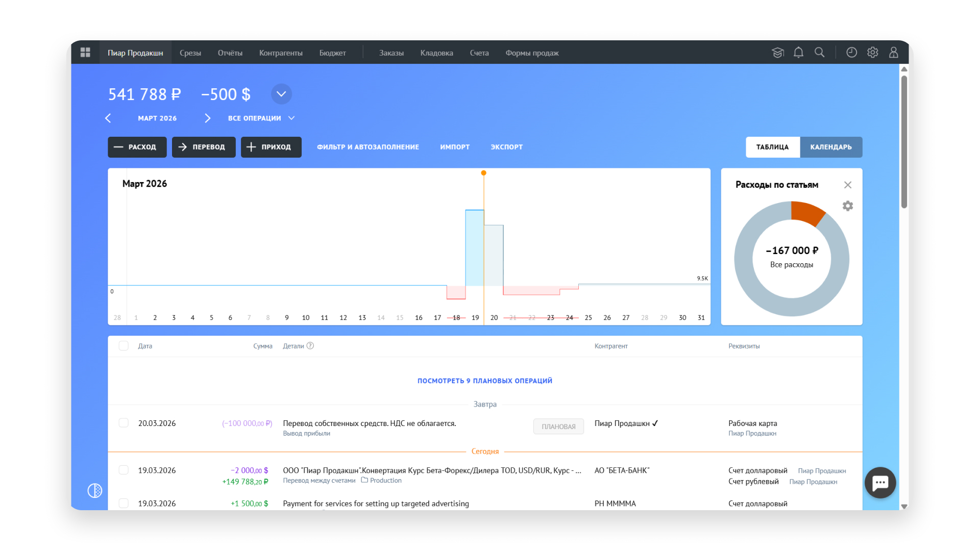The height and width of the screenshot is (551, 980).
Task: Expand the account balances chevron
Action: (x=281, y=94)
